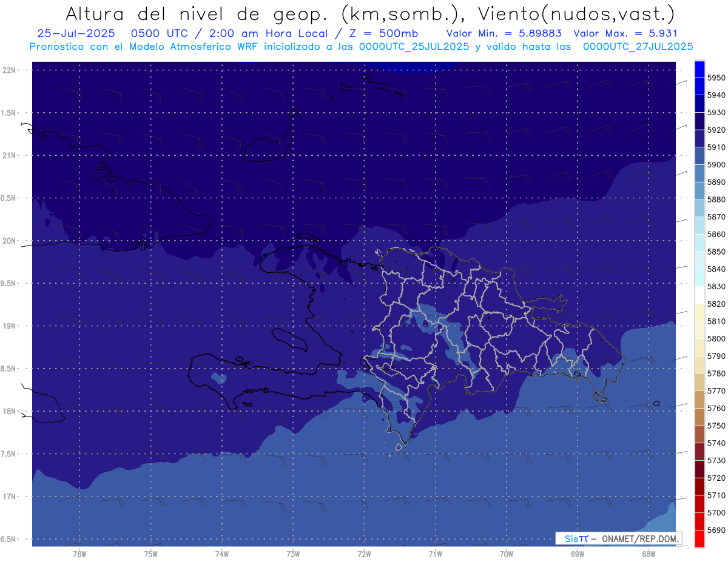Click the 5820 value on the color scale
This screenshot has height=562, width=728.
[x=716, y=304]
